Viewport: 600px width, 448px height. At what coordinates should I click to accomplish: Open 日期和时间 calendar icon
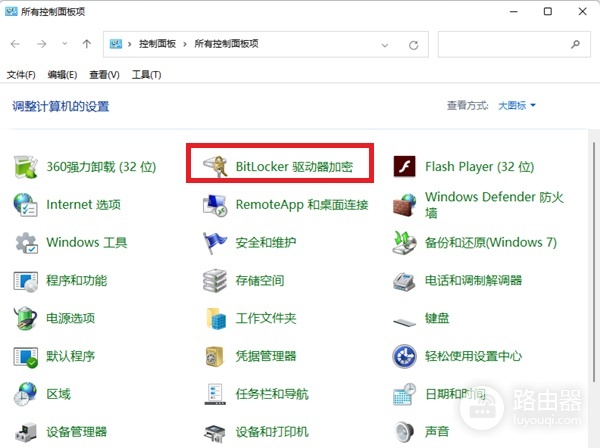[404, 394]
